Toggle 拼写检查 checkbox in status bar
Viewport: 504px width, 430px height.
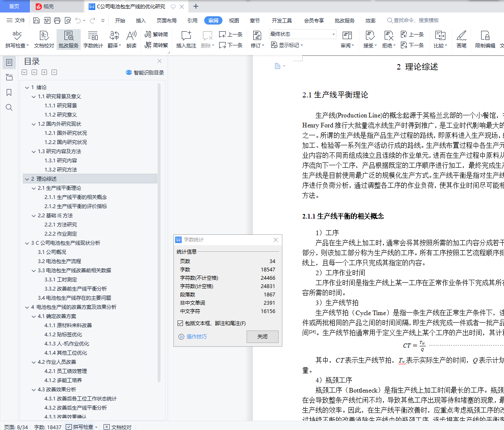(x=69, y=427)
